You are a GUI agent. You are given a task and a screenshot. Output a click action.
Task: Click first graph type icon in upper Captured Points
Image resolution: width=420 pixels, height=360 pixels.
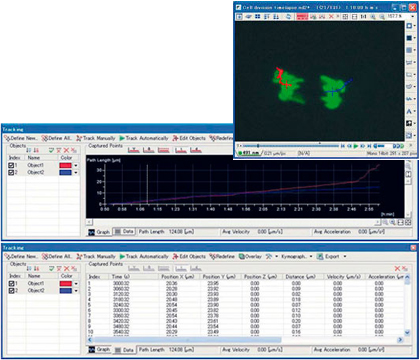(x=134, y=150)
